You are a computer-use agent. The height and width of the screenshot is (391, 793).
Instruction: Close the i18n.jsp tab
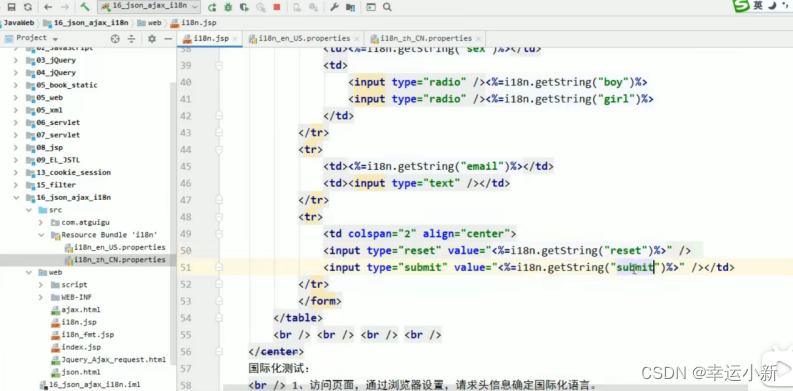pyautogui.click(x=235, y=39)
